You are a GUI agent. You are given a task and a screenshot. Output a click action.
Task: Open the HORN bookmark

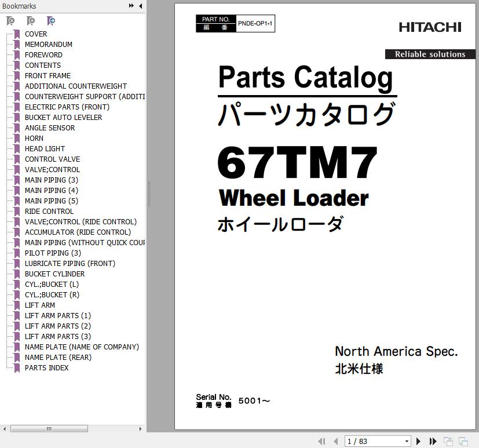(x=34, y=138)
